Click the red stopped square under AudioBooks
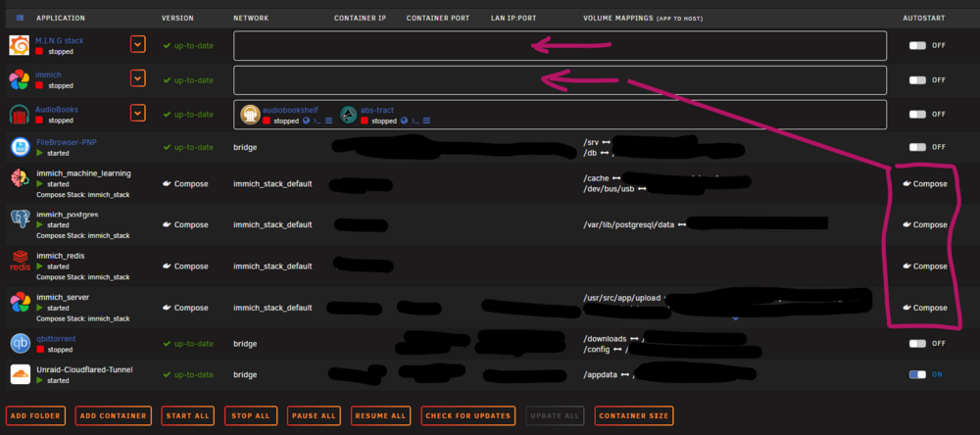 (39, 120)
